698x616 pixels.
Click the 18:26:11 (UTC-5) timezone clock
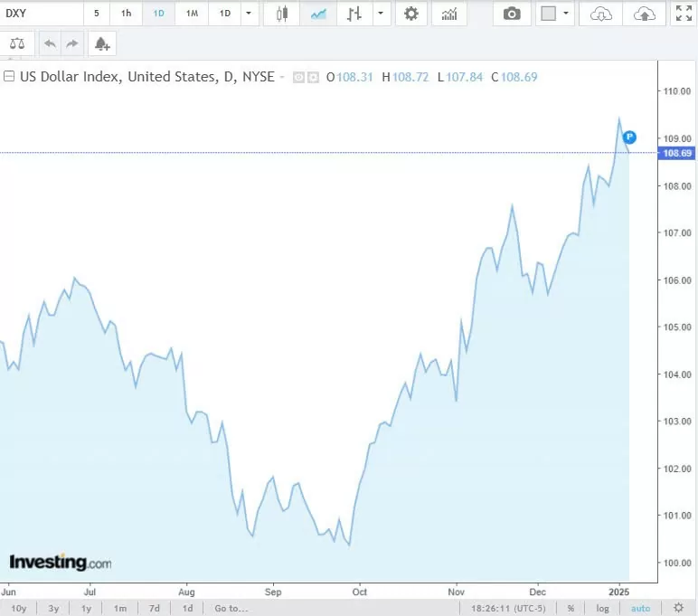point(508,608)
